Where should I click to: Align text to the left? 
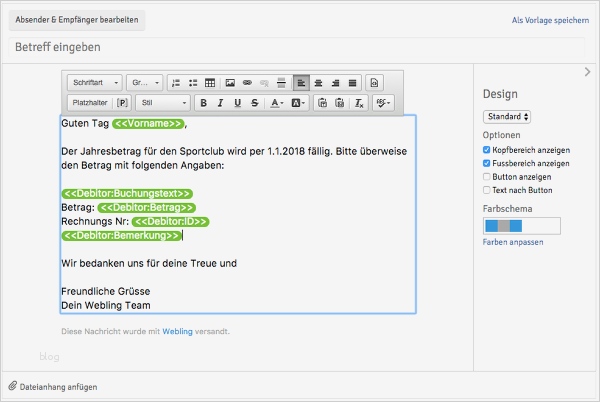301,83
